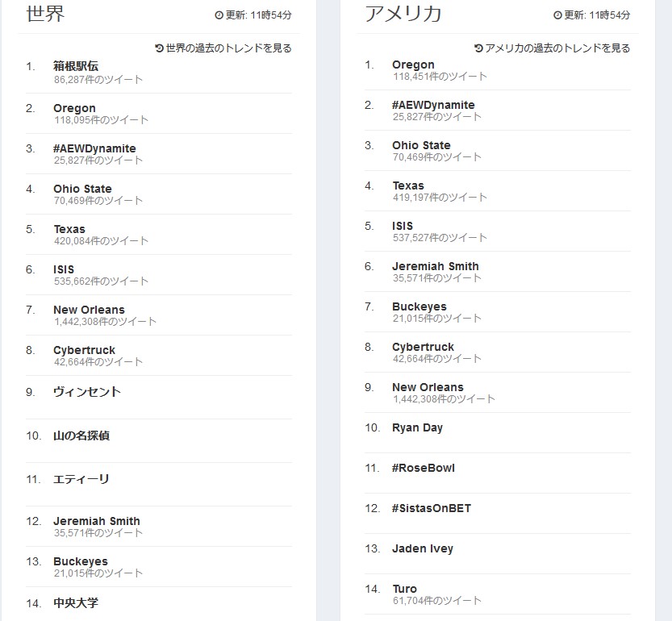Screen dimensions: 672x621
Task: Open the Cybertruck trend in World list
Action: click(85, 350)
